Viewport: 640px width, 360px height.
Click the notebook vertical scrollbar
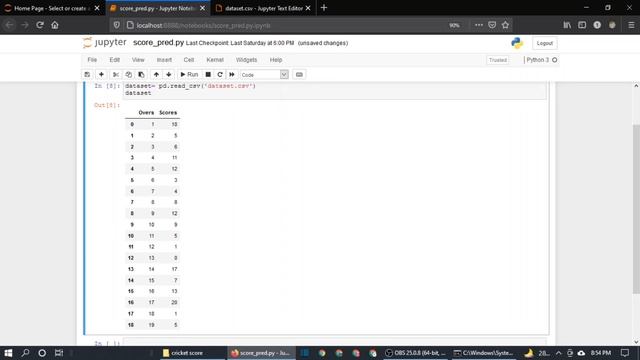[636, 208]
